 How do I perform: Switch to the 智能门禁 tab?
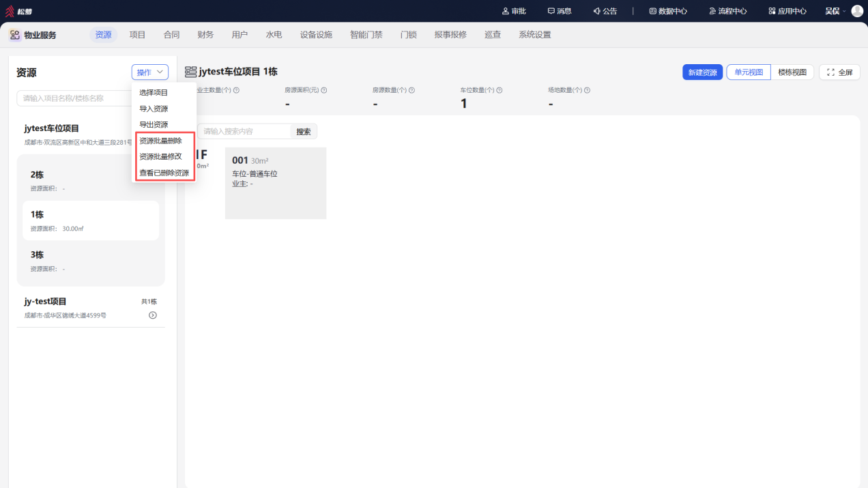pos(366,35)
